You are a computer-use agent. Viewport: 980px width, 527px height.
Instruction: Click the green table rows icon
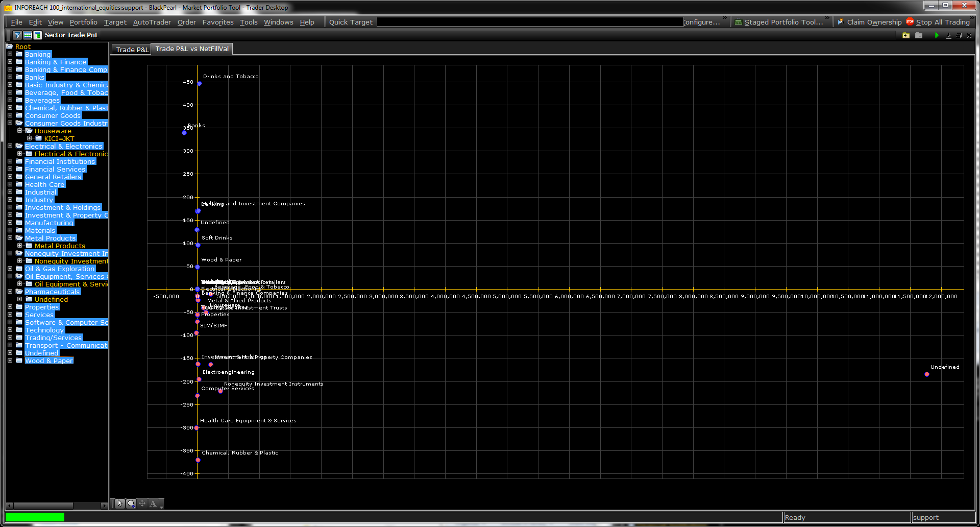(28, 35)
